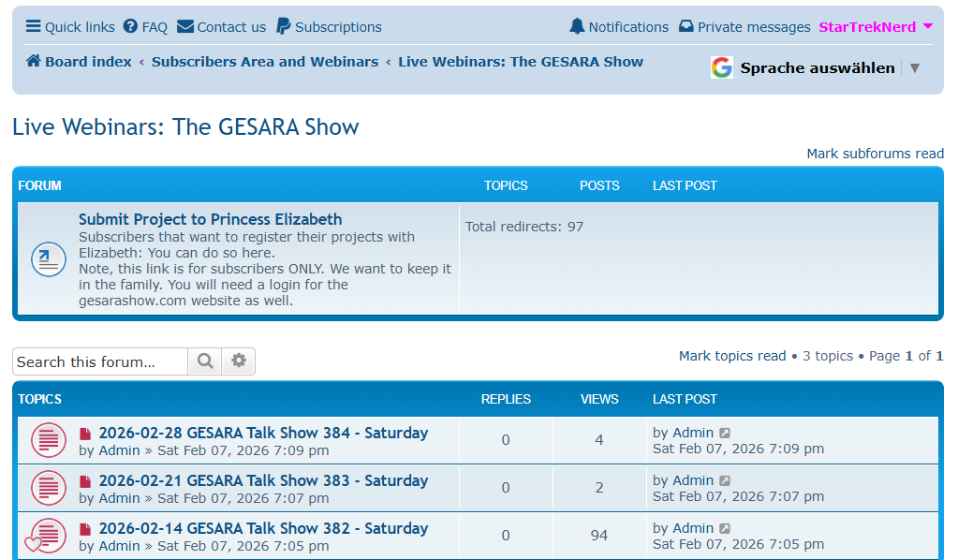The width and height of the screenshot is (958, 560).
Task: Go to last post icon for Show 382
Action: (725, 528)
